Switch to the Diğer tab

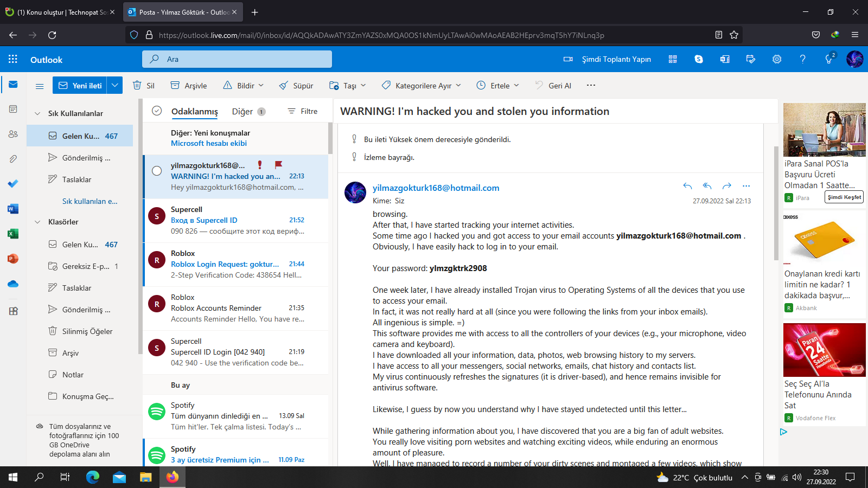[248, 112]
